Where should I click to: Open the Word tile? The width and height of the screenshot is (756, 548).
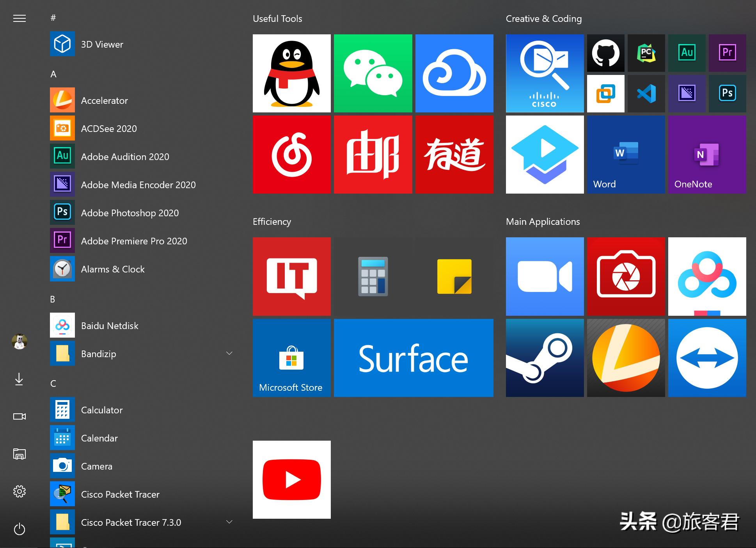(626, 155)
